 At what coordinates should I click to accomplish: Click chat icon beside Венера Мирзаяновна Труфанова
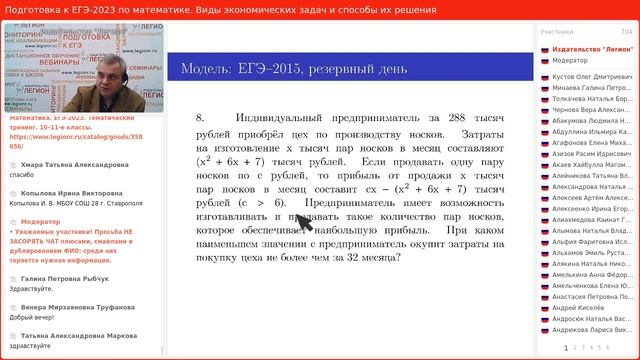pos(13,308)
